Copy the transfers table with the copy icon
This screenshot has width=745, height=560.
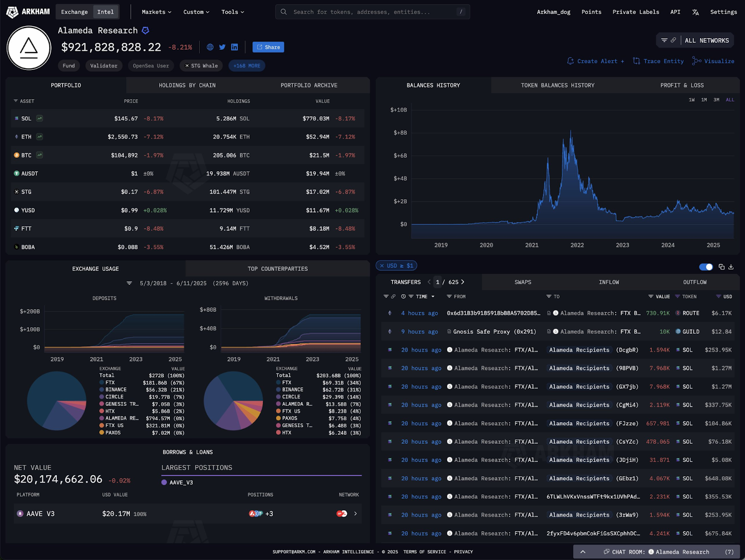coord(721,267)
